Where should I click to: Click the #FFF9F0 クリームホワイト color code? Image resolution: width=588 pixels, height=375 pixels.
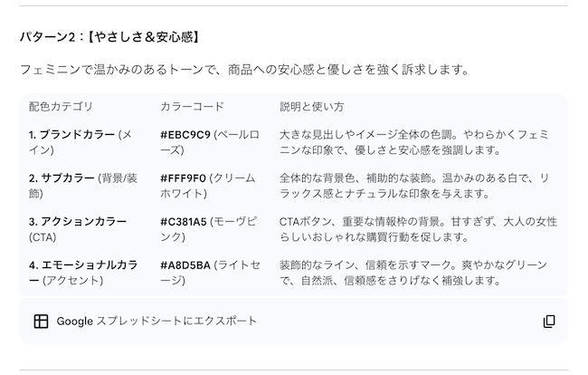[x=210, y=186]
